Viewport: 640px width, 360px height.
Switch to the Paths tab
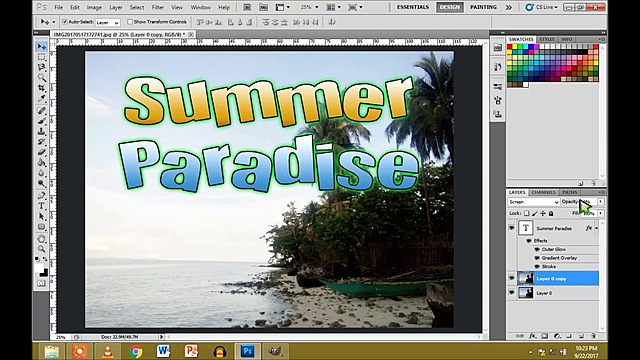(569, 192)
